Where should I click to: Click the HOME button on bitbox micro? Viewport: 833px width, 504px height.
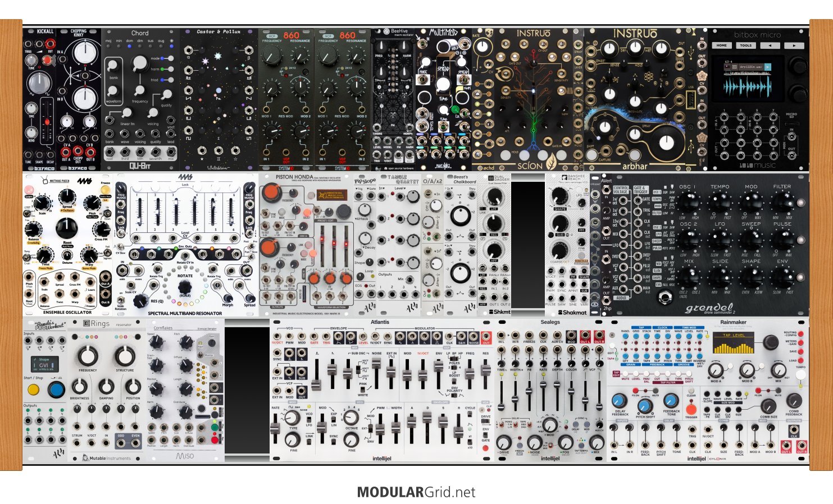click(x=721, y=45)
